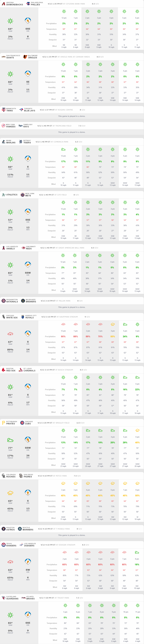
Task: Click the Chicago Cubs logo
Action: (x=22, y=423)
